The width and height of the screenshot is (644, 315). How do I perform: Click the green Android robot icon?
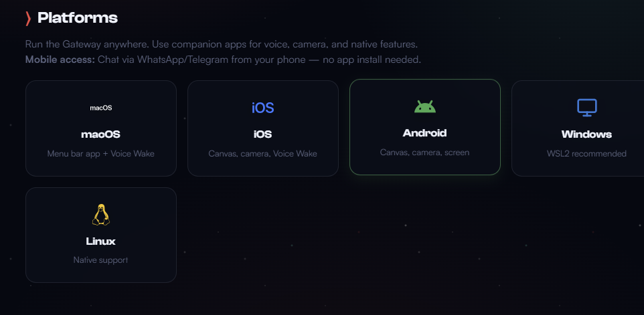[425, 106]
